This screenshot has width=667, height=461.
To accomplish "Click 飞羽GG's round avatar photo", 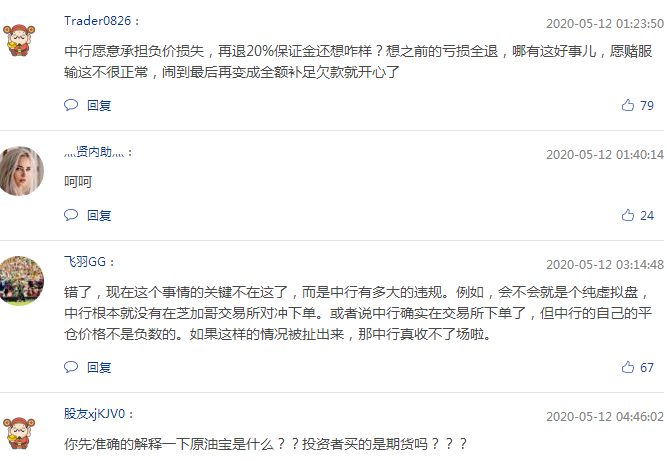I will coord(21,281).
